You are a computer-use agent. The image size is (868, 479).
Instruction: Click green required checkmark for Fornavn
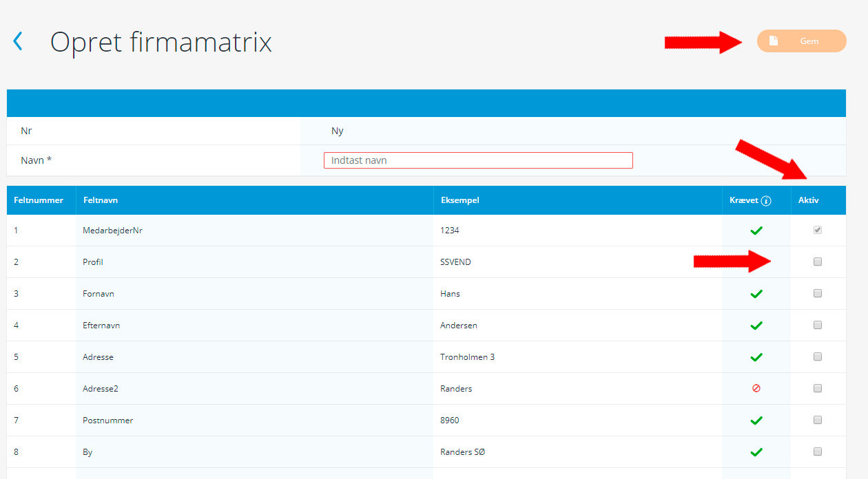(756, 294)
